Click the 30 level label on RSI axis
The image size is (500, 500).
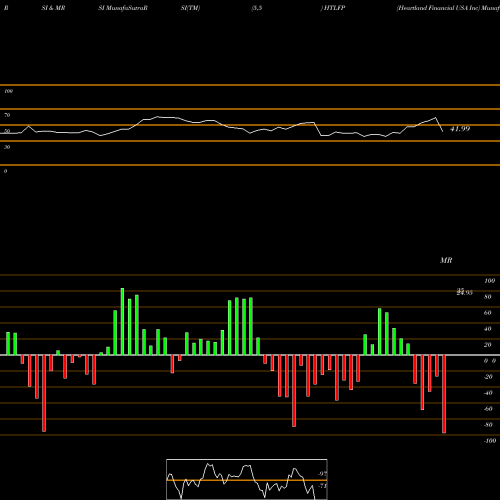(7, 147)
